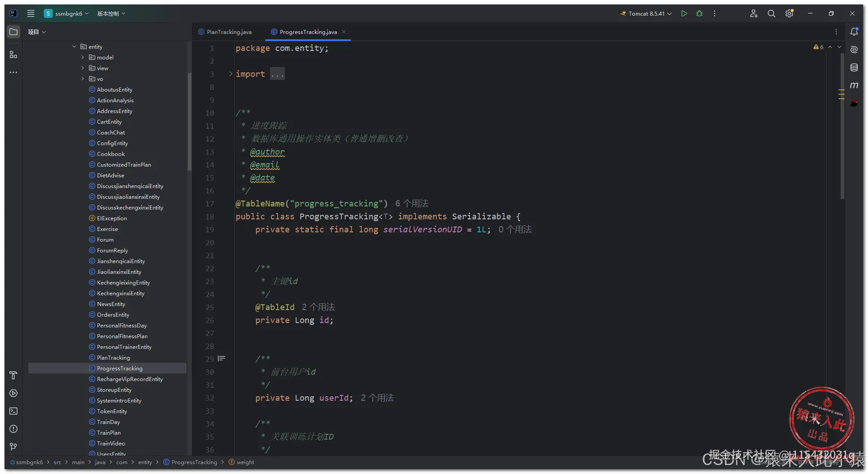Viewport: 868px width, 474px height.
Task: Show more tool windows ellipsis
Action: 13,72
